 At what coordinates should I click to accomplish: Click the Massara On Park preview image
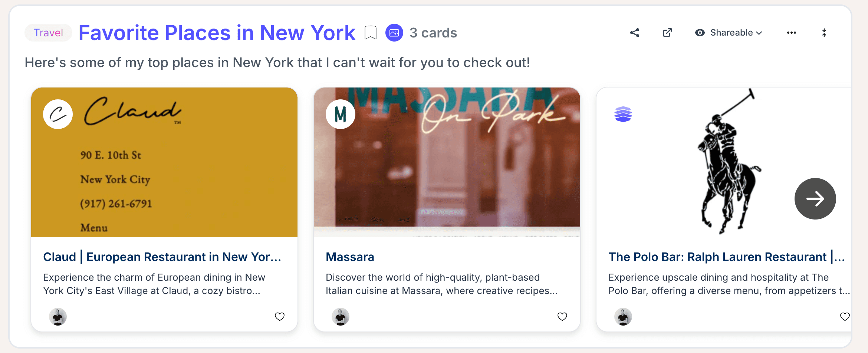[447, 162]
